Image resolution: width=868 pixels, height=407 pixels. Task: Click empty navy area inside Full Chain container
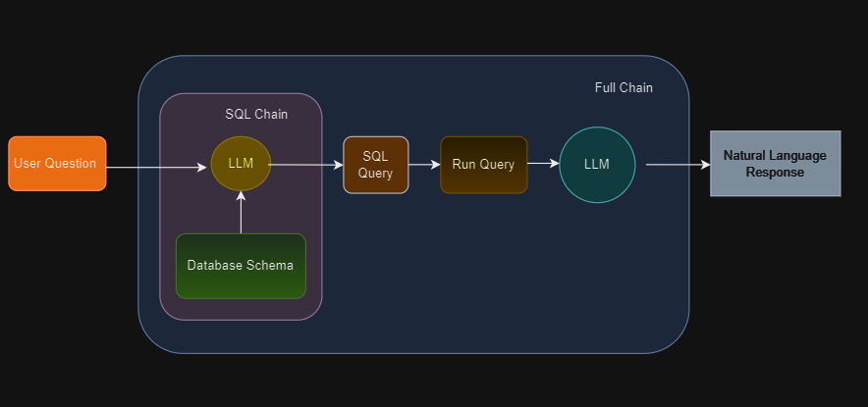tap(491, 275)
